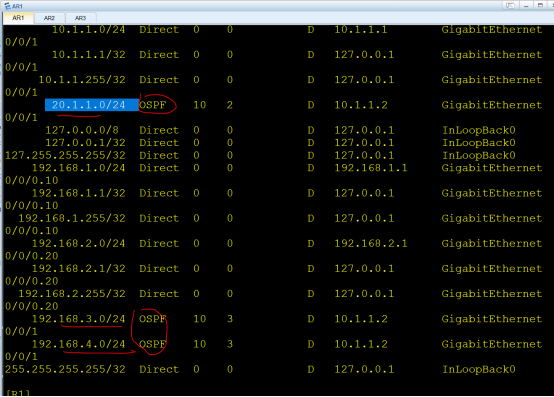
Task: Click next hop 192.168.1.1 address
Action: tap(371, 168)
